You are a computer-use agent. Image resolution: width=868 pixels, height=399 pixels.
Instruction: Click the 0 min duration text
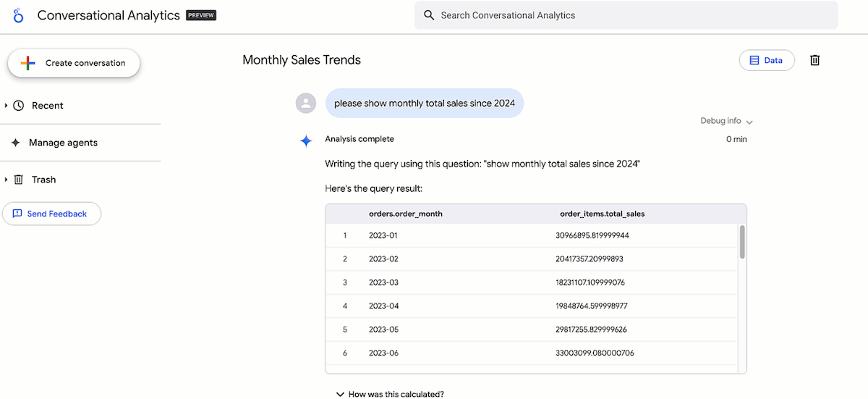(736, 139)
